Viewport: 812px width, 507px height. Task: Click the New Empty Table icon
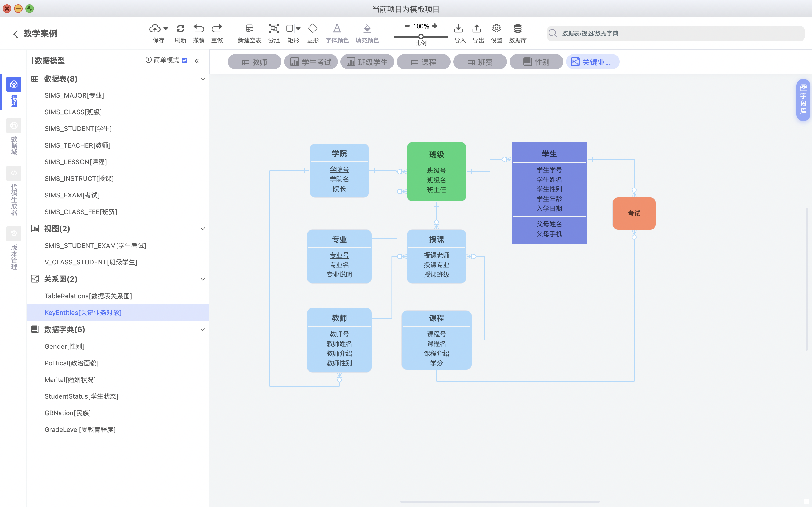click(x=249, y=28)
